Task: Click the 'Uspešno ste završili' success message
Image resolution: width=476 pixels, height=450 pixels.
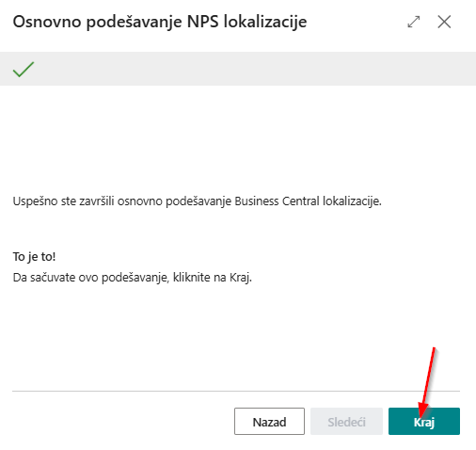Action: click(x=197, y=201)
